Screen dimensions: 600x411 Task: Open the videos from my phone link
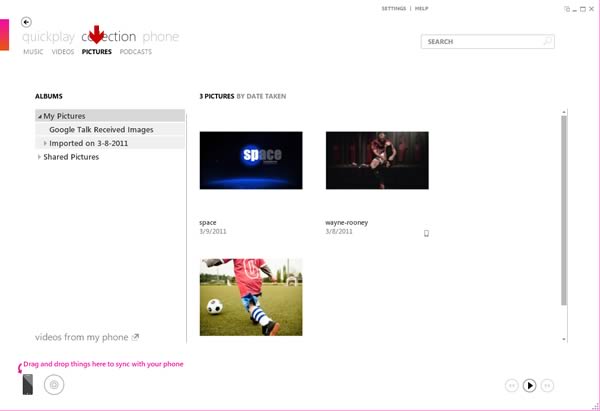click(86, 337)
